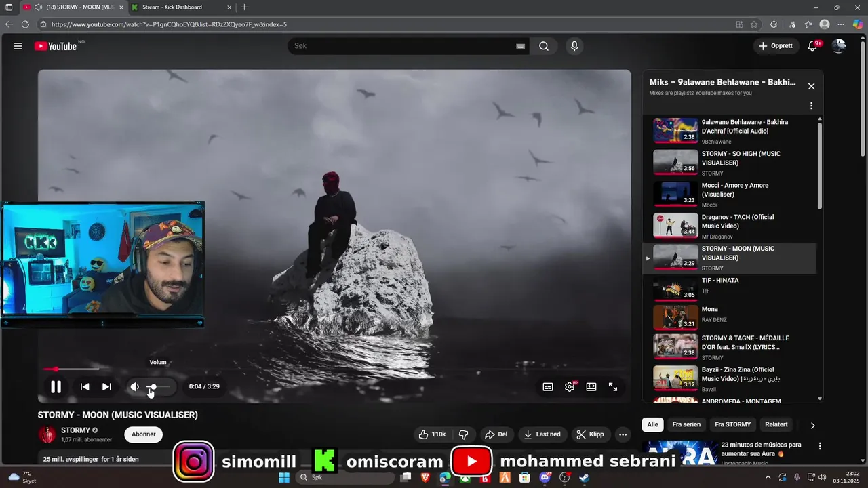Skip to the next video
The image size is (868, 488).
pos(106,386)
